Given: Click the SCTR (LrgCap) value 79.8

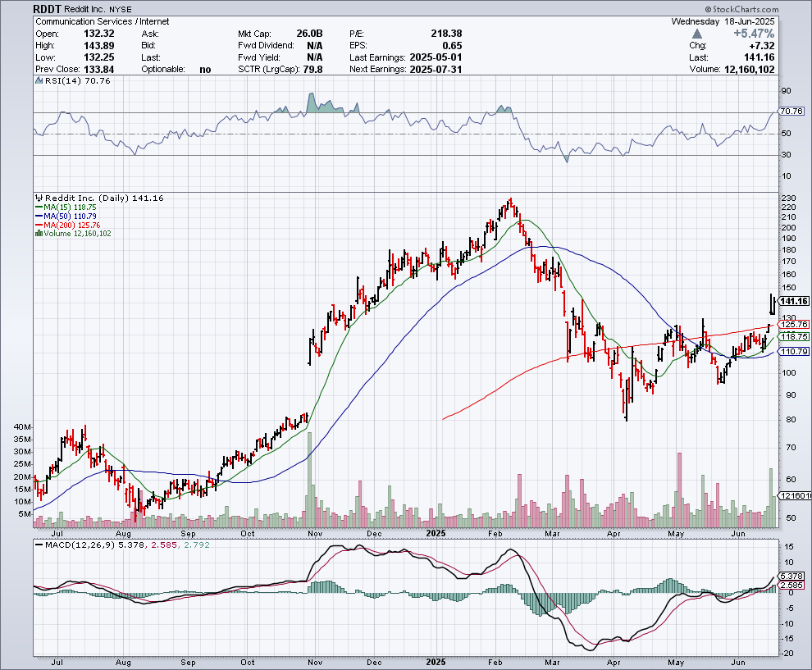Looking at the screenshot, I should coord(312,70).
